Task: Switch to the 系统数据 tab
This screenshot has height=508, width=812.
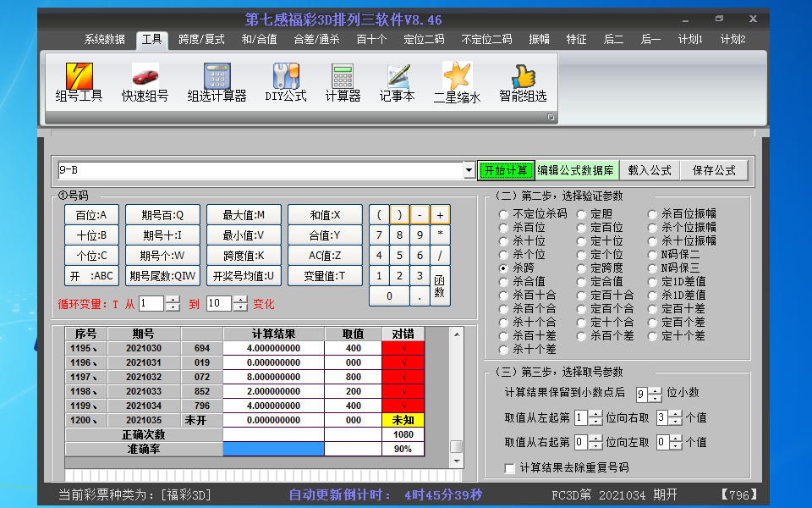Action: tap(105, 40)
